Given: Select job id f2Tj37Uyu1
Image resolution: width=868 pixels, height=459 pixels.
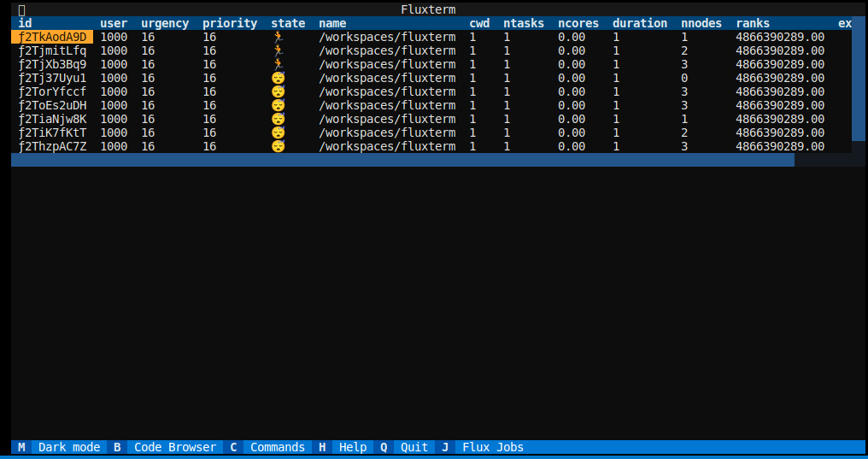Looking at the screenshot, I should click(52, 78).
